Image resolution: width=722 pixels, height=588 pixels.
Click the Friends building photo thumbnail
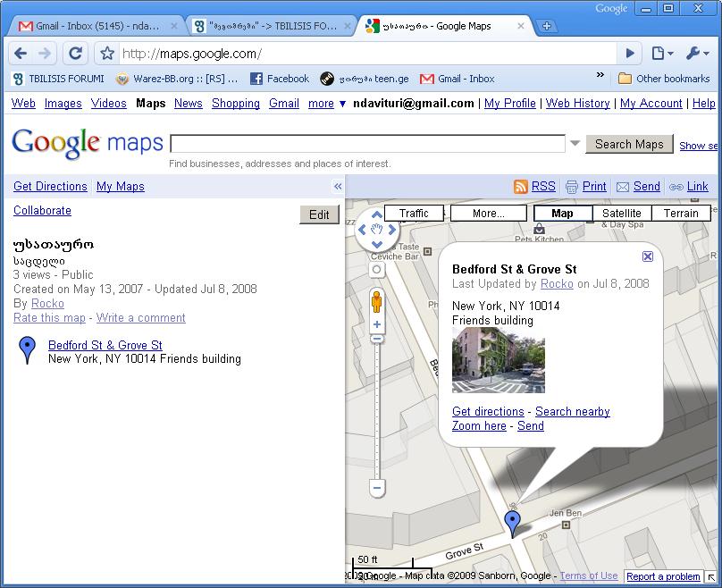499,359
